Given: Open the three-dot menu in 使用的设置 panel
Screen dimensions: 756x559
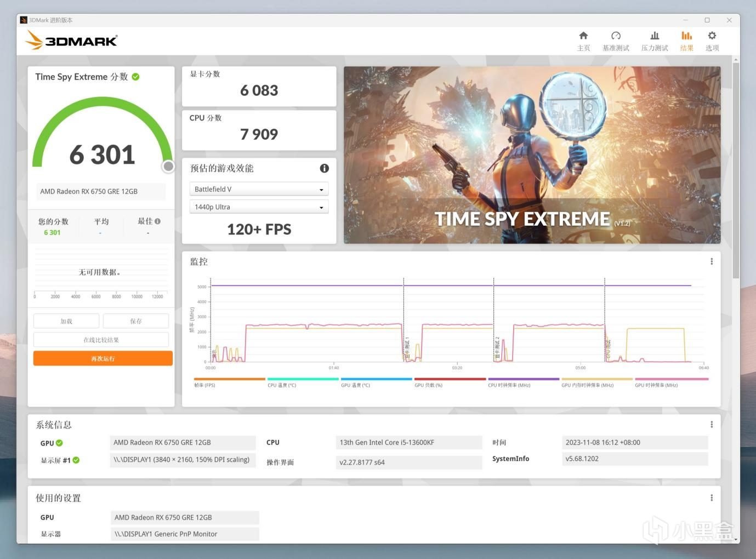Looking at the screenshot, I should (712, 498).
